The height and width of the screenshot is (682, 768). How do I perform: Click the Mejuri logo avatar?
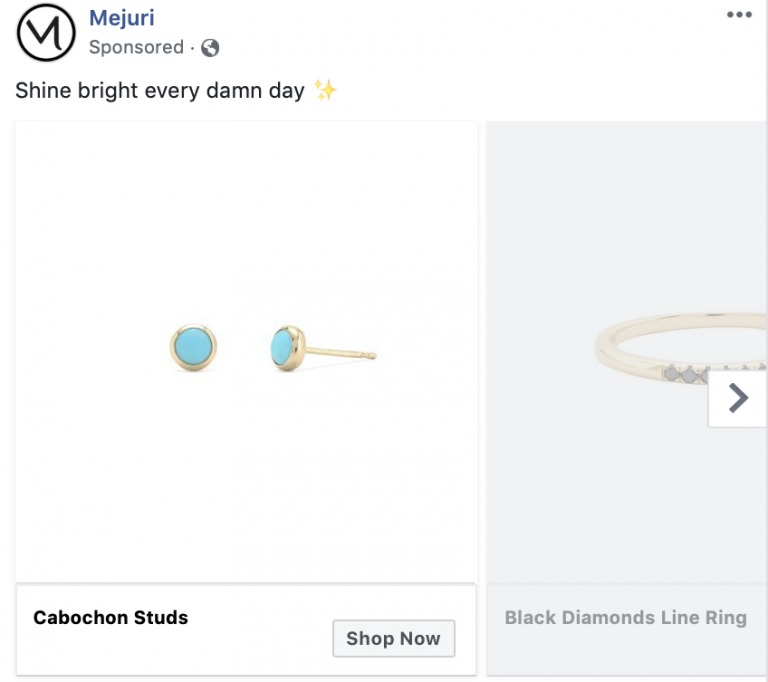(46, 32)
